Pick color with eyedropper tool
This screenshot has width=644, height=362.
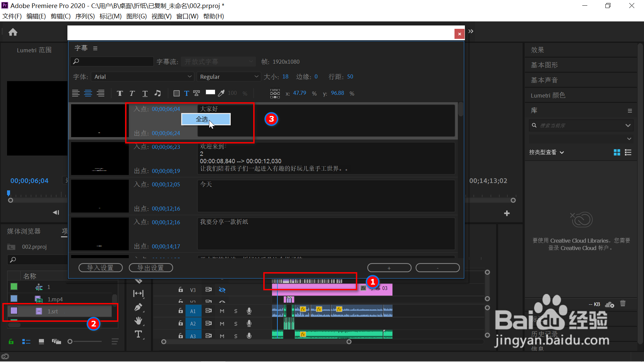[221, 93]
